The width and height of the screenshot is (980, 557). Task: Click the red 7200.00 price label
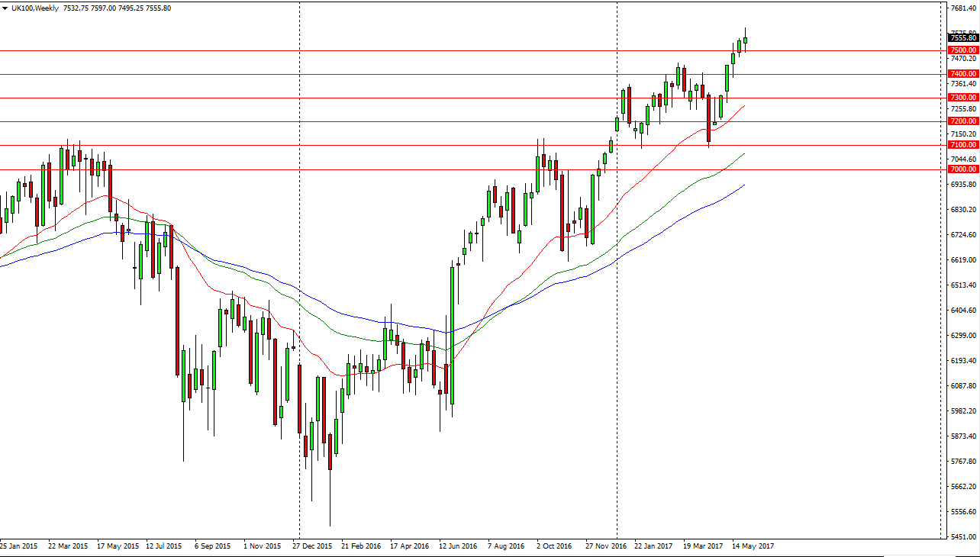[x=962, y=121]
